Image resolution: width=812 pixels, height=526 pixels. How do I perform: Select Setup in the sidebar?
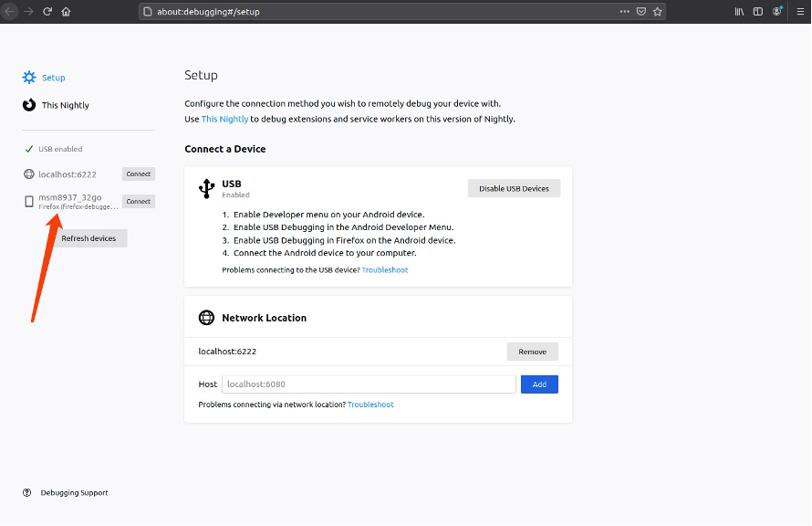tap(53, 78)
